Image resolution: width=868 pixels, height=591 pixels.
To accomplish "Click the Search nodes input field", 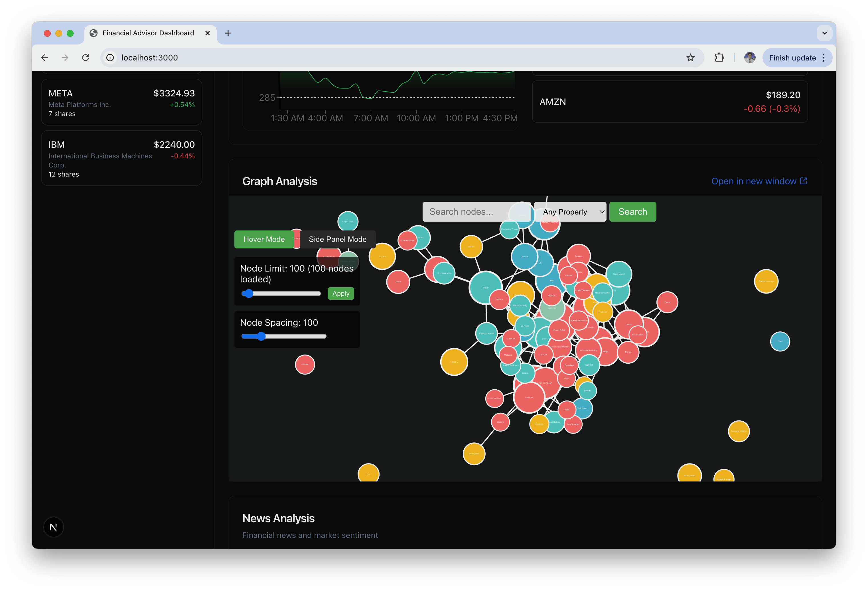I will [467, 212].
